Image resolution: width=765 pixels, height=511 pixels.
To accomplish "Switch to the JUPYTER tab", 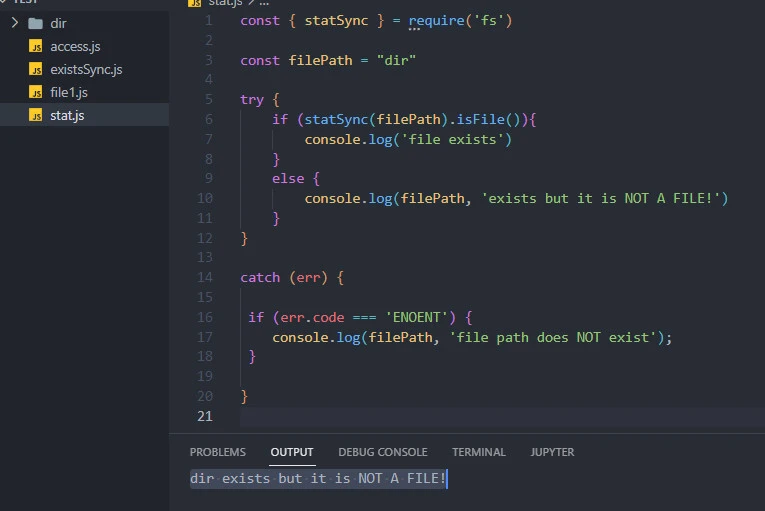I will pos(552,452).
